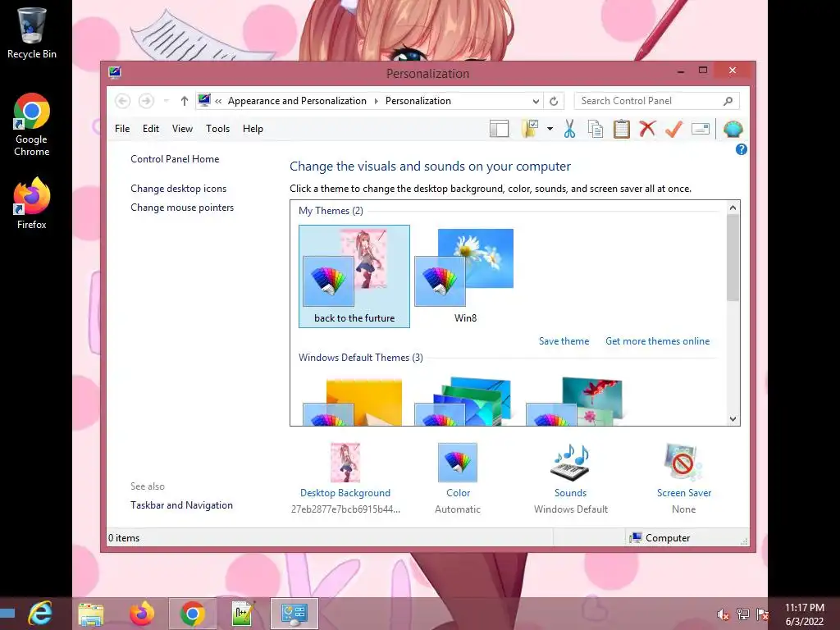The height and width of the screenshot is (630, 840).
Task: Click the red X Delete toolbar icon
Action: (x=647, y=129)
